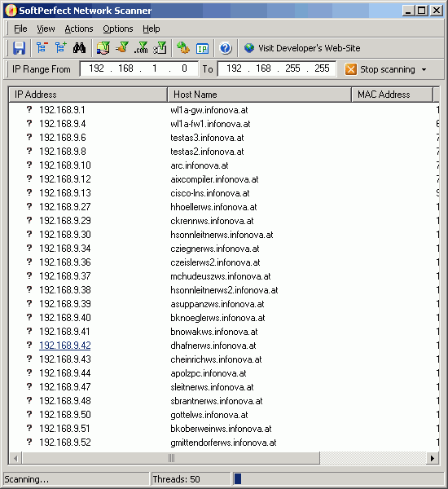The image size is (448, 489).
Task: Open the Help menu
Action: 152,29
